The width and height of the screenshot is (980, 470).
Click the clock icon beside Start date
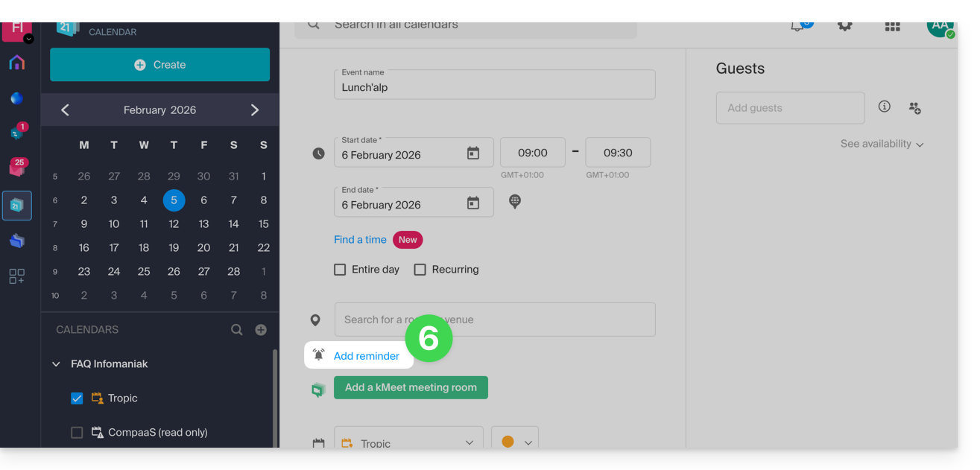pyautogui.click(x=318, y=153)
